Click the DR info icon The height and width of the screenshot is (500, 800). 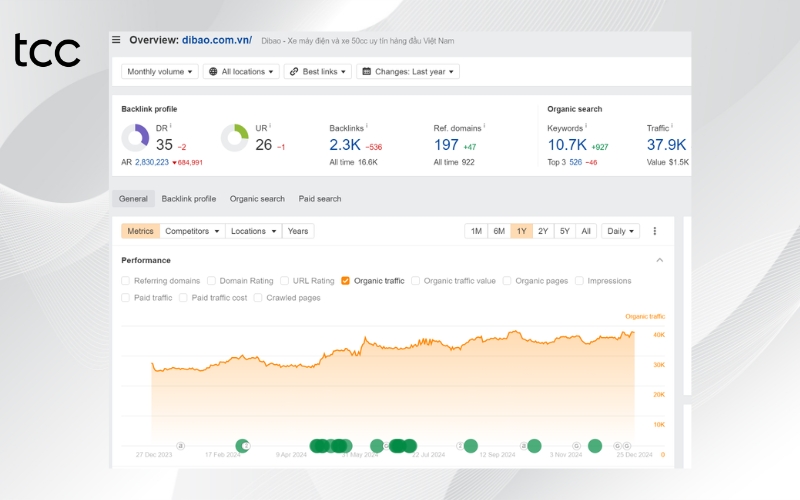[170, 126]
